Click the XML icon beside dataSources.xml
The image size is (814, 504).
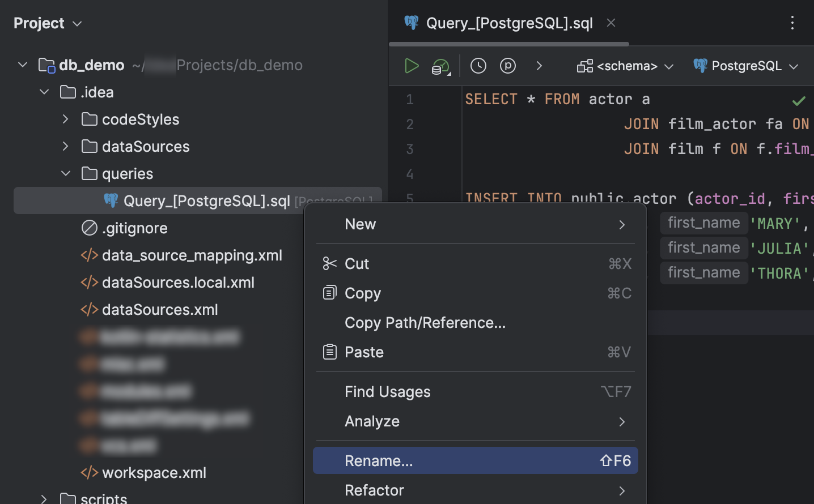(x=89, y=309)
